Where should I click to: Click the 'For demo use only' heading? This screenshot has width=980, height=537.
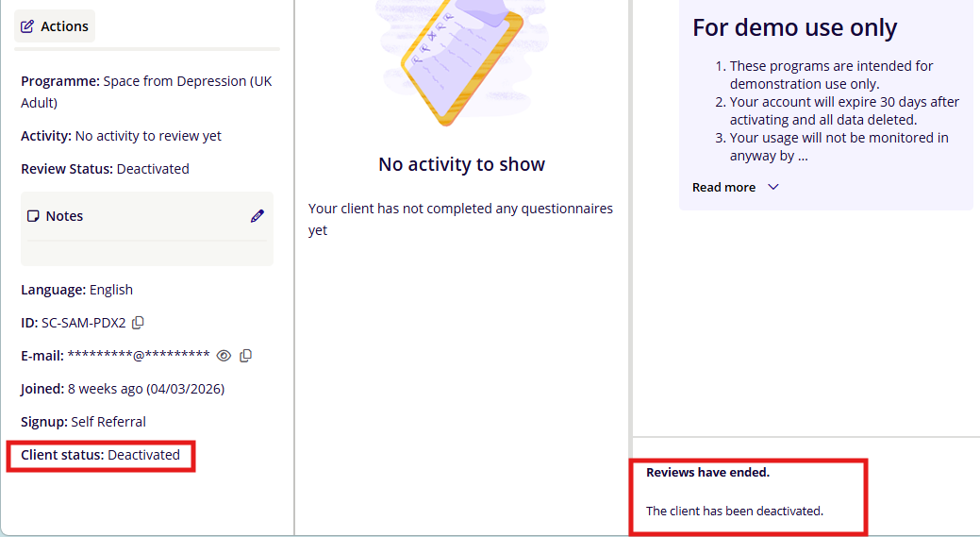point(794,27)
